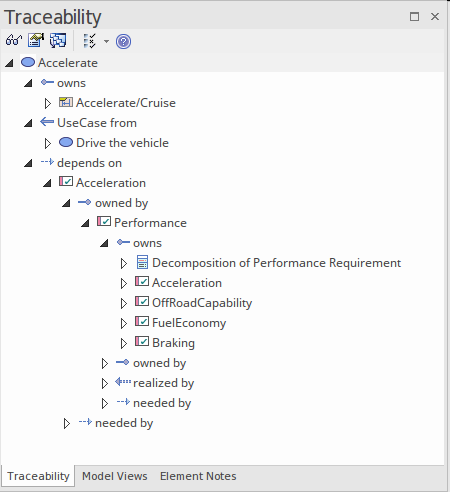Click the Decomposition of Performance Requirement icon
Viewport: 450px width, 492px height.
tap(142, 262)
